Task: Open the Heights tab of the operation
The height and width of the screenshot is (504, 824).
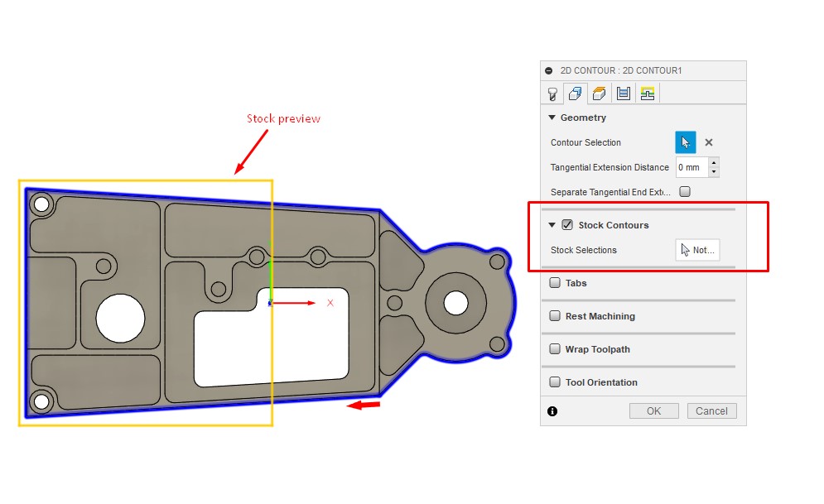Action: pos(597,94)
